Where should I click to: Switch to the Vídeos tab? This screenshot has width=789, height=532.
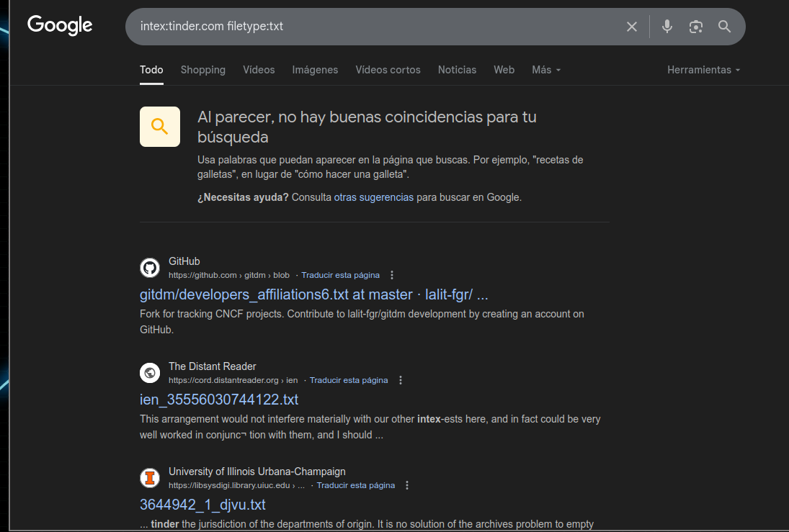[x=259, y=70]
